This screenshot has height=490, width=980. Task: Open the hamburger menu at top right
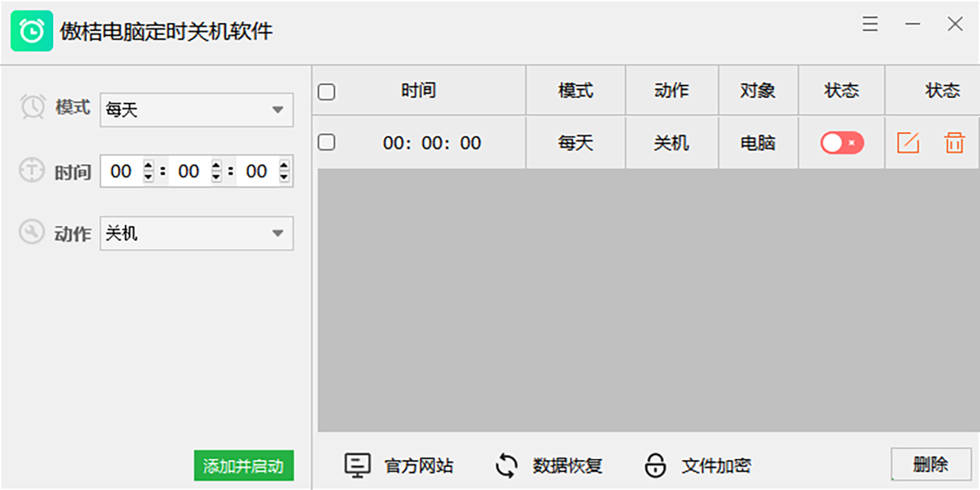870,24
